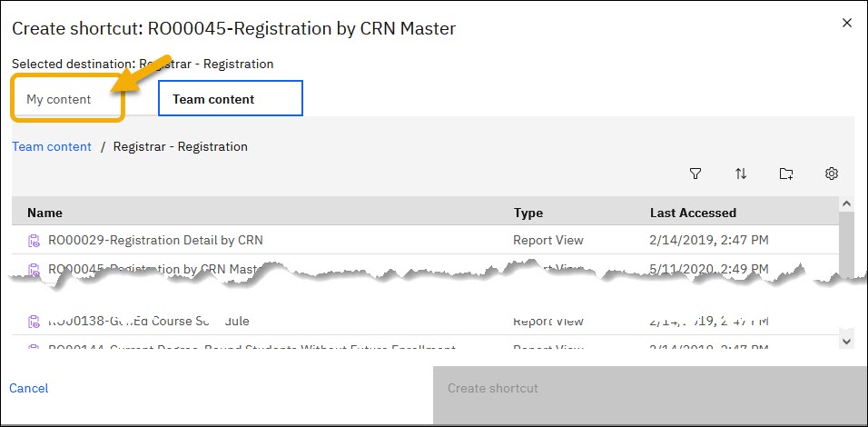This screenshot has width=868, height=427.
Task: Switch to the My content tab
Action: click(x=59, y=100)
